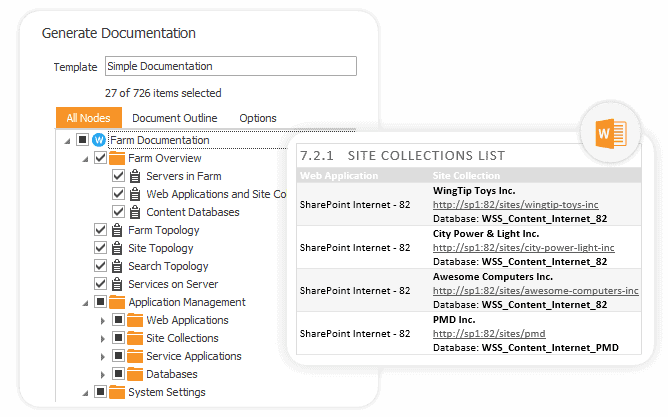Select the Servers in Farm tree label

pyautogui.click(x=184, y=176)
